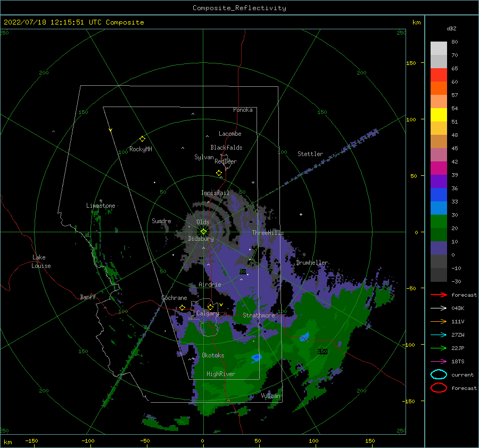Viewport: 479px width, 448px height.
Task: Click the Sundre label
Action: pos(162,221)
